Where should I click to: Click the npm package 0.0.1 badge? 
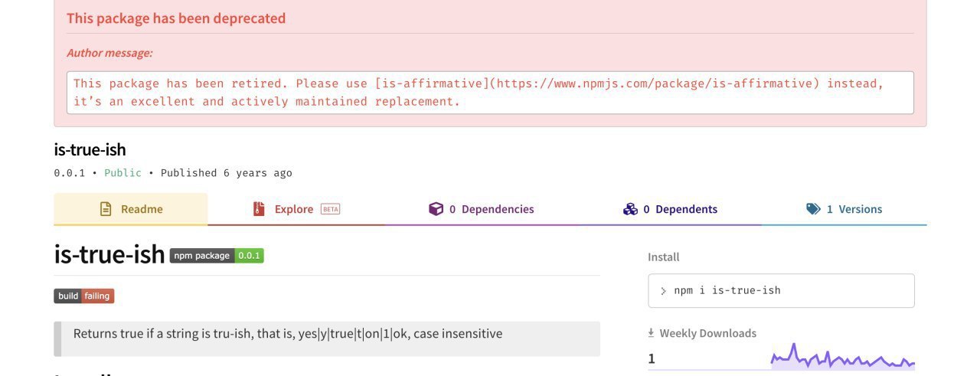217,256
